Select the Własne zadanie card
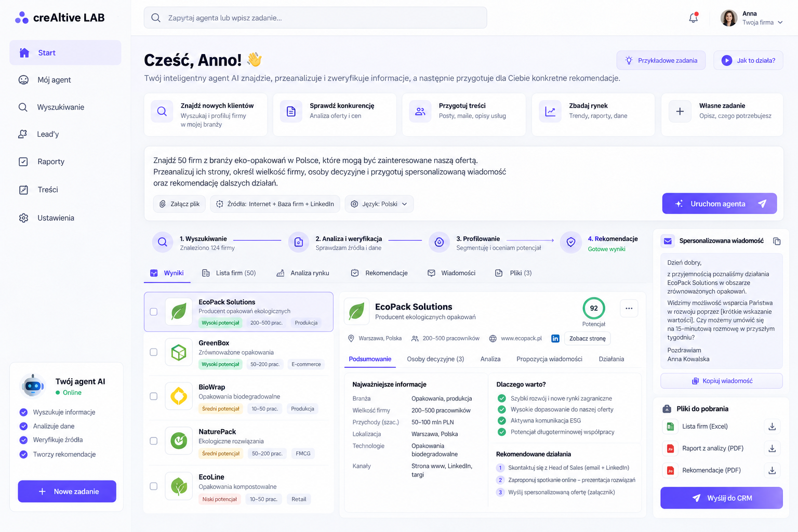Viewport: 798px width, 532px height. (x=722, y=115)
